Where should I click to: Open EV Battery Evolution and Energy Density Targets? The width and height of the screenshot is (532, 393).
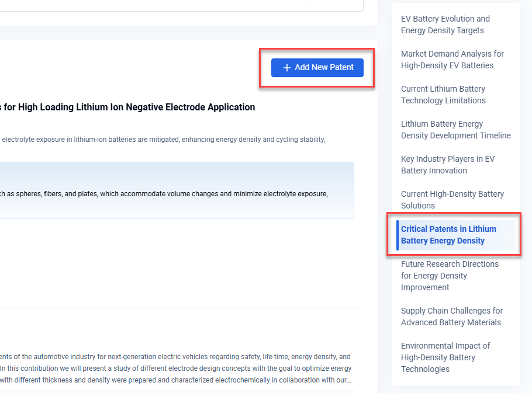click(x=445, y=25)
